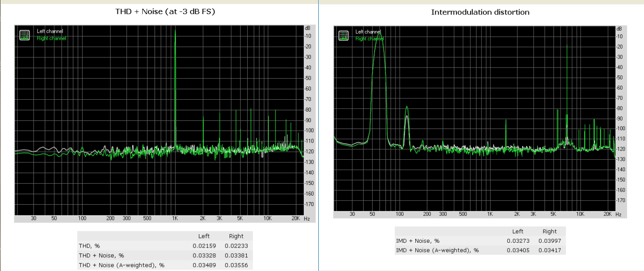Click the Intermodulation distortion title
Image resolution: width=644 pixels, height=271 pixels.
pyautogui.click(x=480, y=12)
